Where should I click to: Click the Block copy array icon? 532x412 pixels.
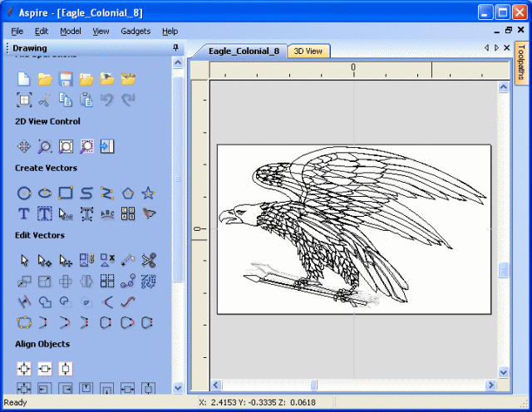click(x=107, y=281)
